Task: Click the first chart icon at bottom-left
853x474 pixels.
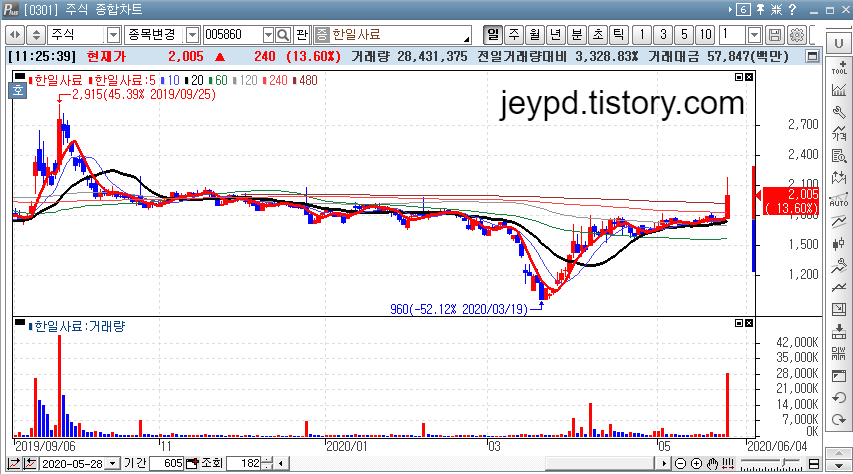Action: [x=14, y=464]
